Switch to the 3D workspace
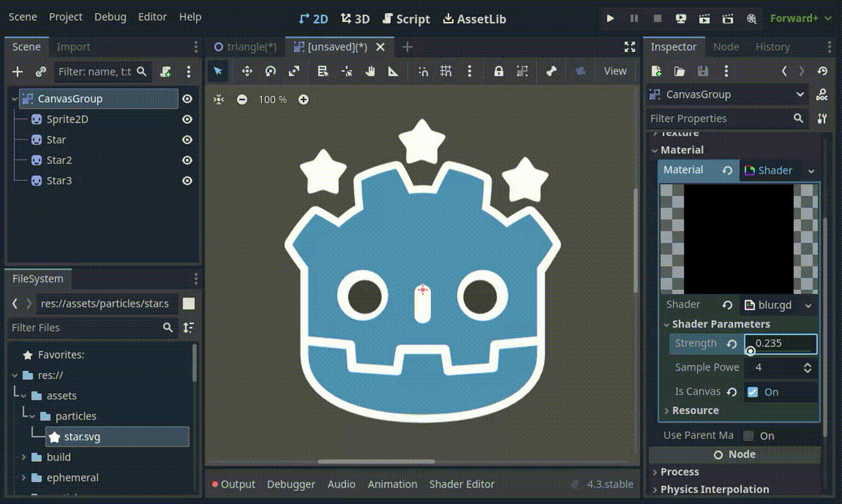 coord(355,19)
